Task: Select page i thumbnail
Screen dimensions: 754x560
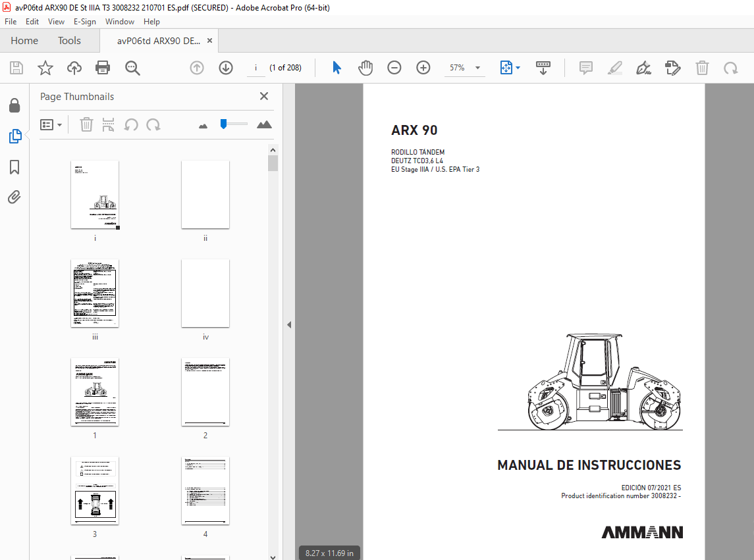Action: point(95,195)
